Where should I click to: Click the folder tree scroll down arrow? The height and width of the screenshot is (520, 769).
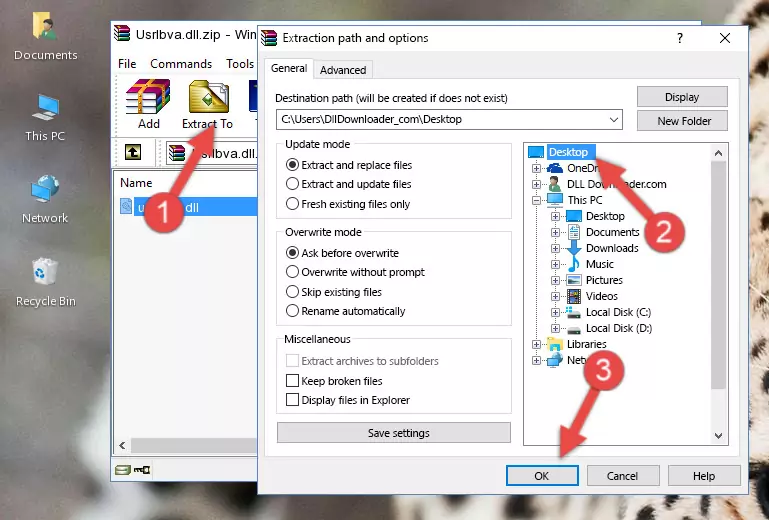click(718, 436)
